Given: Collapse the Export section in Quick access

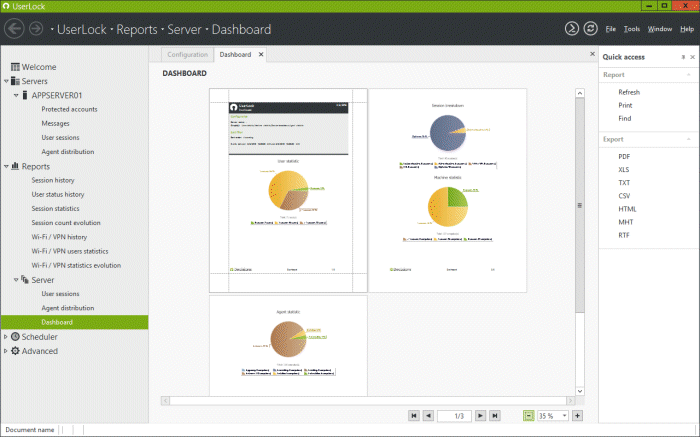Looking at the screenshot, I should 688,139.
